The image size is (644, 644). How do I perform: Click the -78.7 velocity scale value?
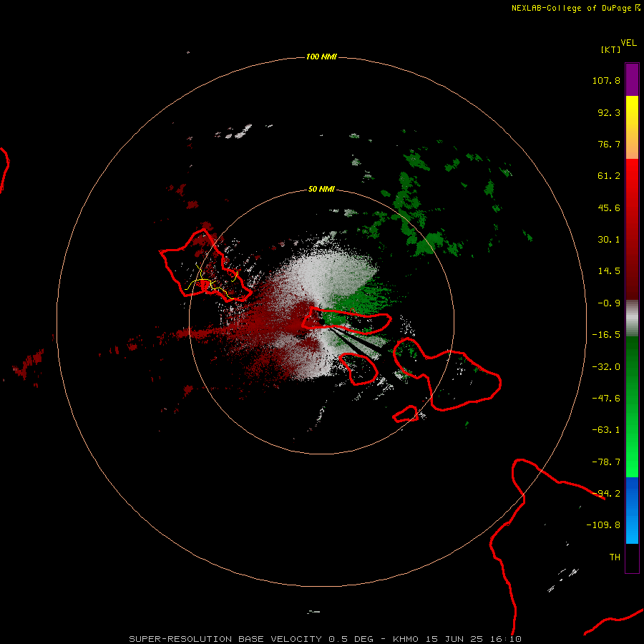pyautogui.click(x=606, y=462)
